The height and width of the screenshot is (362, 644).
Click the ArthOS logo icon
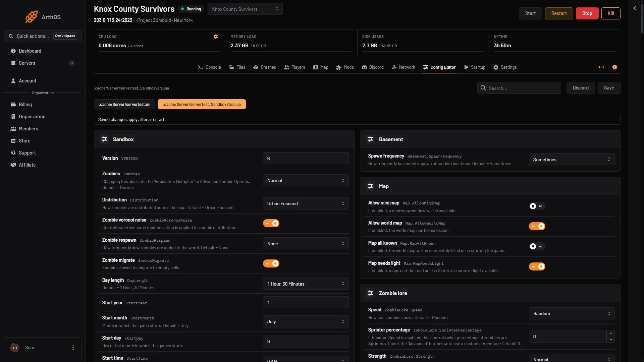pos(32,17)
